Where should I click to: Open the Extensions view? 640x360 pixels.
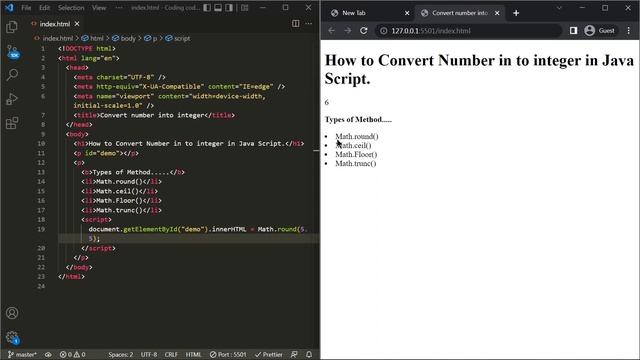(12, 123)
